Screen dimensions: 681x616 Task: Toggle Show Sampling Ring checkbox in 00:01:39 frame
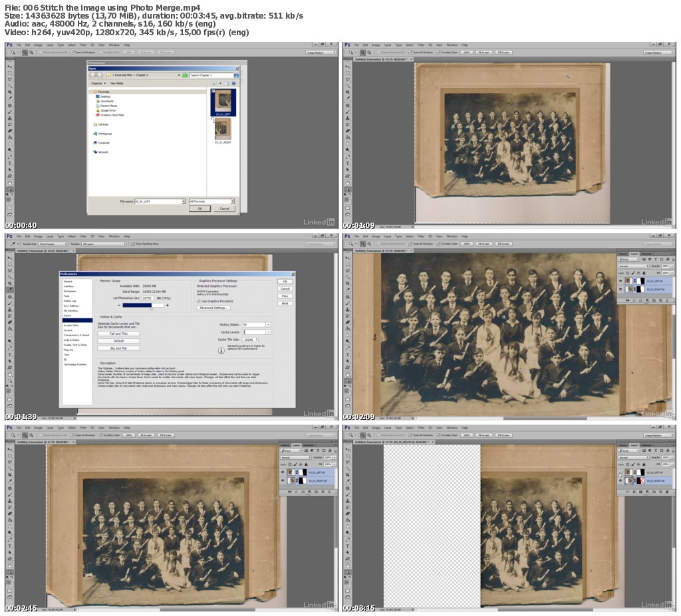coord(133,244)
